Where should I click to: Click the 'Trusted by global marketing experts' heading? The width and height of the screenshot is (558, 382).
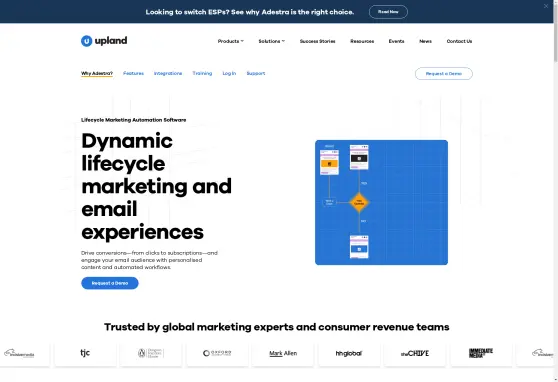pos(277,327)
